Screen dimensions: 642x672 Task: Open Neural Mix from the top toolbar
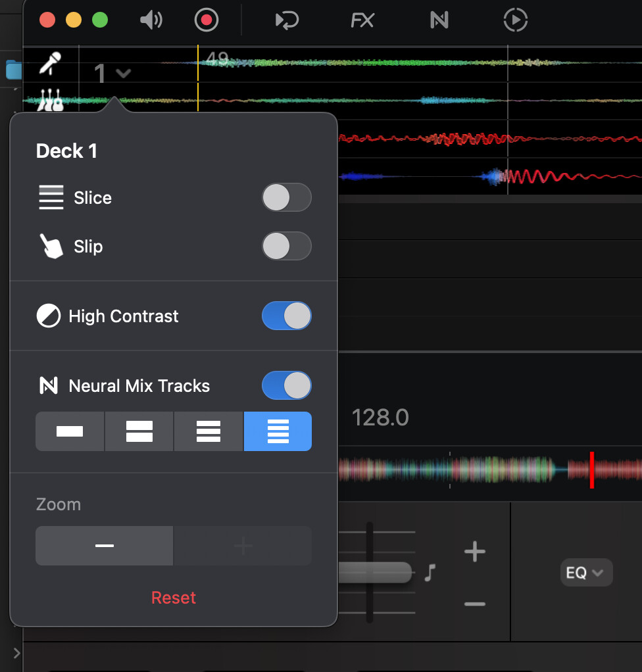click(439, 20)
